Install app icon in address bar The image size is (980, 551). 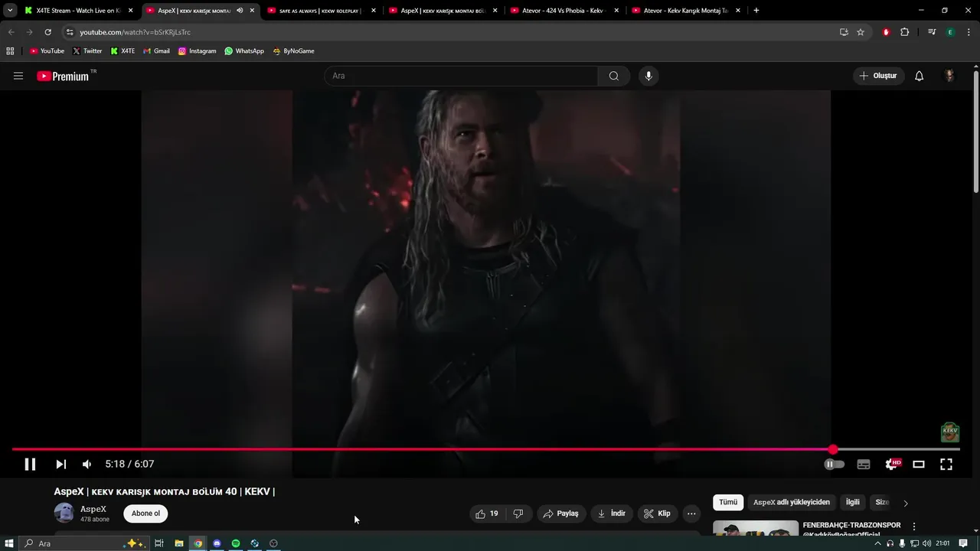point(844,32)
